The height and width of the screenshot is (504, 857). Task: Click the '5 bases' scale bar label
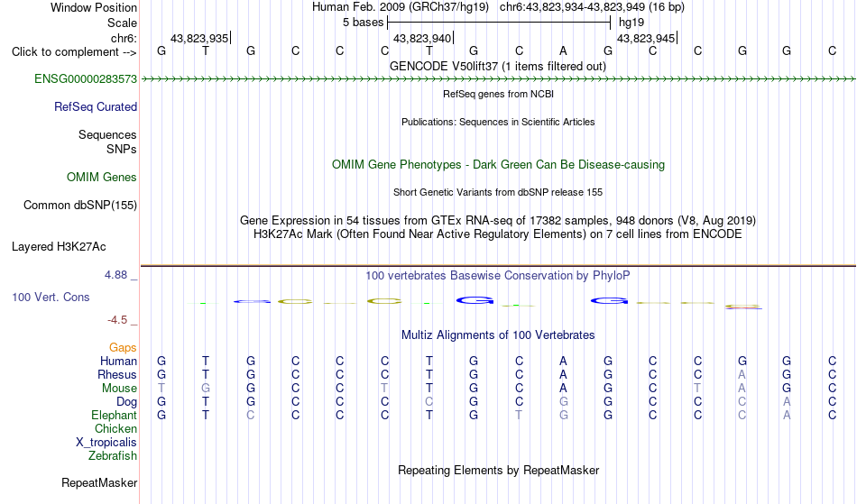pyautogui.click(x=363, y=23)
